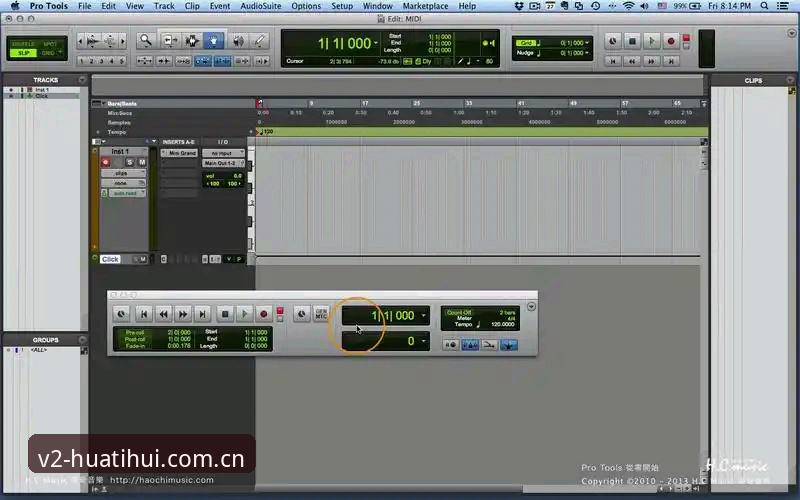Open Grid value dropdown
Image resolution: width=800 pixels, height=500 pixels.
click(587, 43)
